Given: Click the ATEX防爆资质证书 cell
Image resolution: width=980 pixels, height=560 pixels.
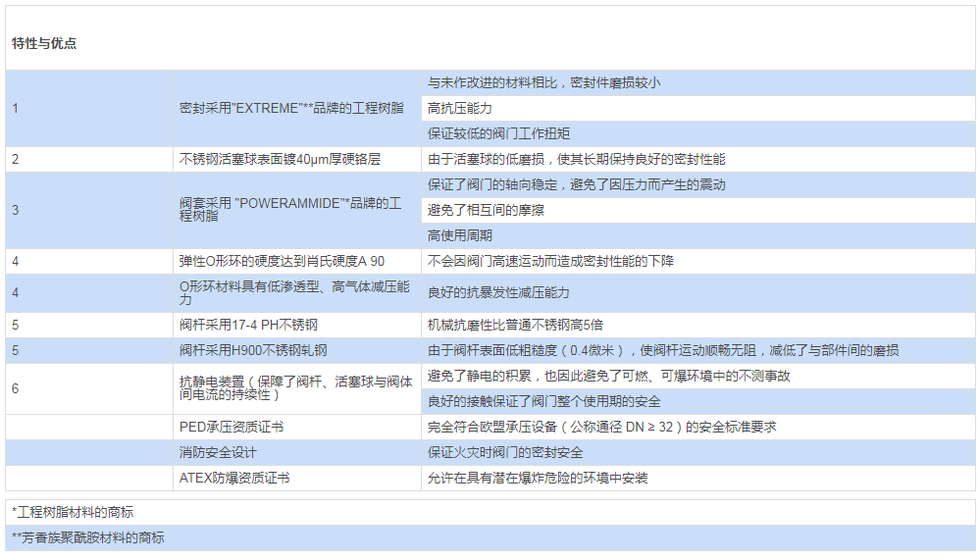Looking at the screenshot, I should click(x=234, y=478).
